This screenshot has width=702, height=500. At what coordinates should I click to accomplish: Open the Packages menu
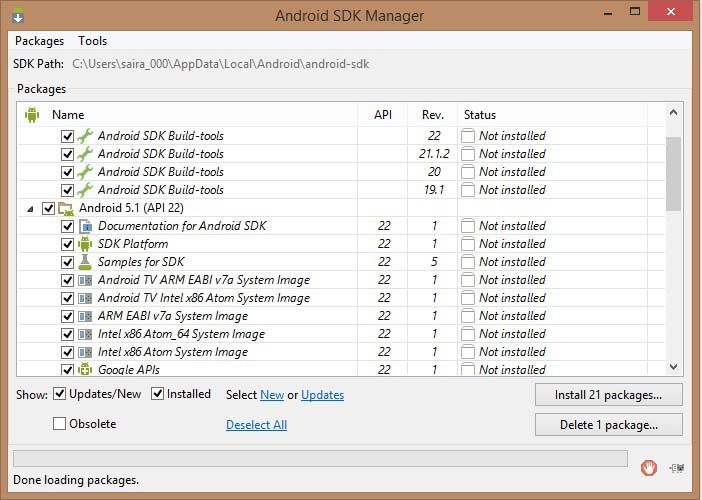point(39,41)
